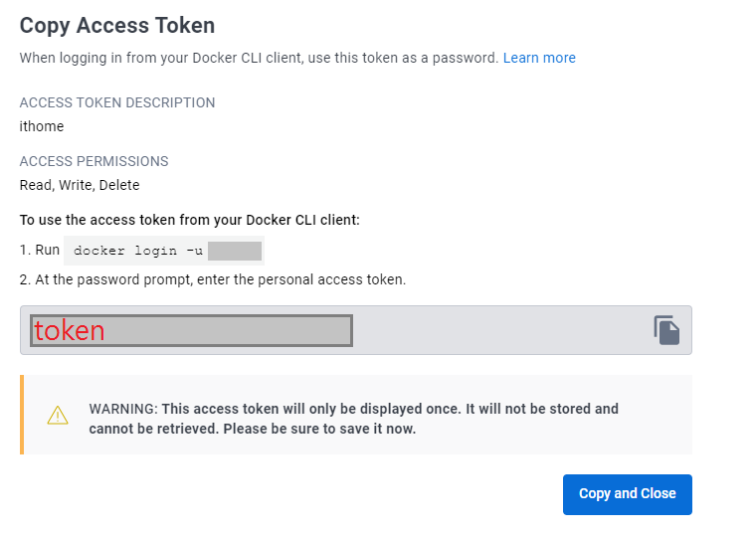
Task: Click the orange bar of warning box
Action: pyautogui.click(x=21, y=415)
